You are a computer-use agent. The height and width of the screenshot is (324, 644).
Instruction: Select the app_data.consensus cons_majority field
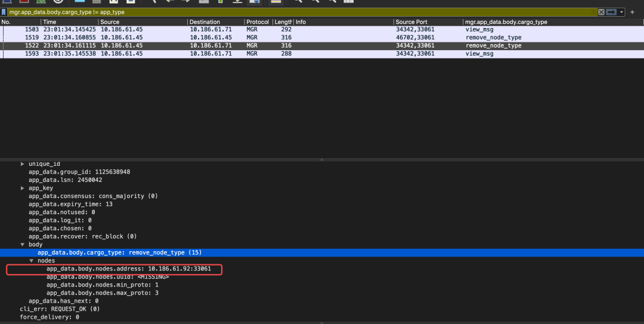point(93,196)
